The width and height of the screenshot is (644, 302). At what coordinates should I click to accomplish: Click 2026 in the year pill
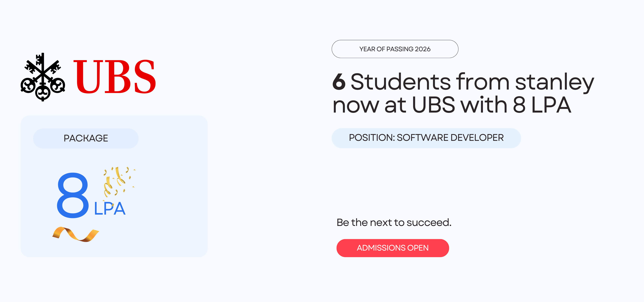(x=422, y=49)
